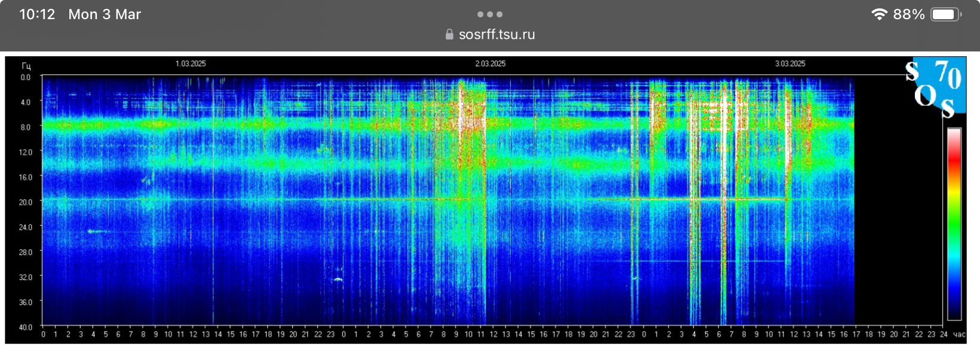Click the 1.03.2025 date label
980x350 pixels.
tap(191, 63)
